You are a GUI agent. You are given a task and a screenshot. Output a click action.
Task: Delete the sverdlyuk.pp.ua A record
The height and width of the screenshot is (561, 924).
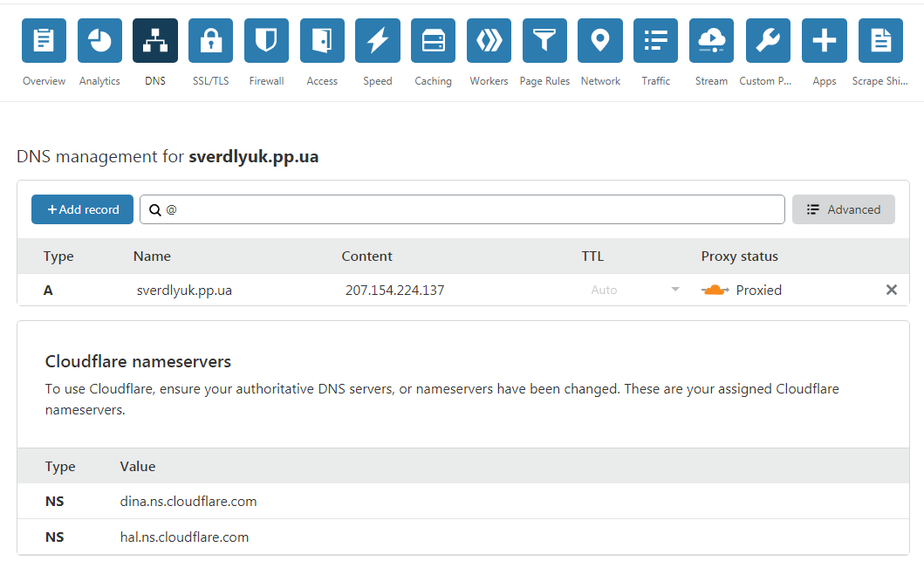tap(892, 290)
